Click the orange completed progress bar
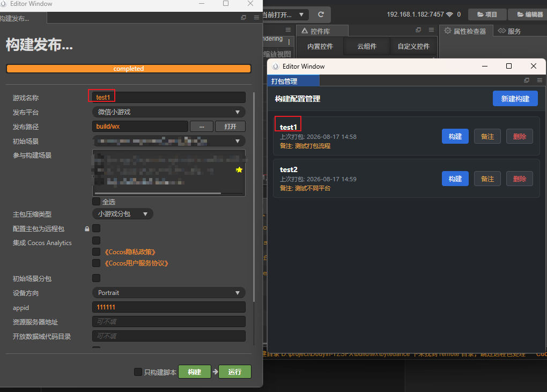The image size is (547, 392). tap(129, 69)
